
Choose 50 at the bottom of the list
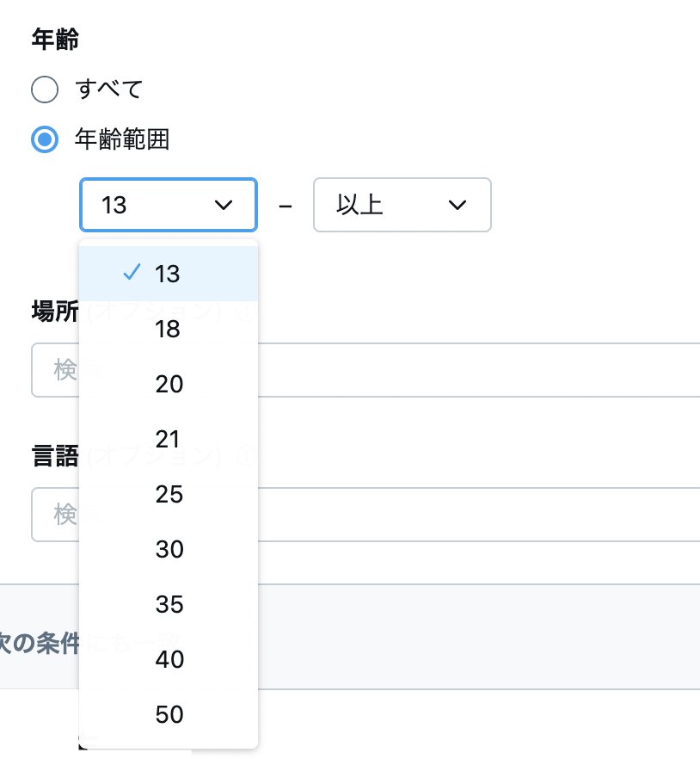tap(169, 714)
